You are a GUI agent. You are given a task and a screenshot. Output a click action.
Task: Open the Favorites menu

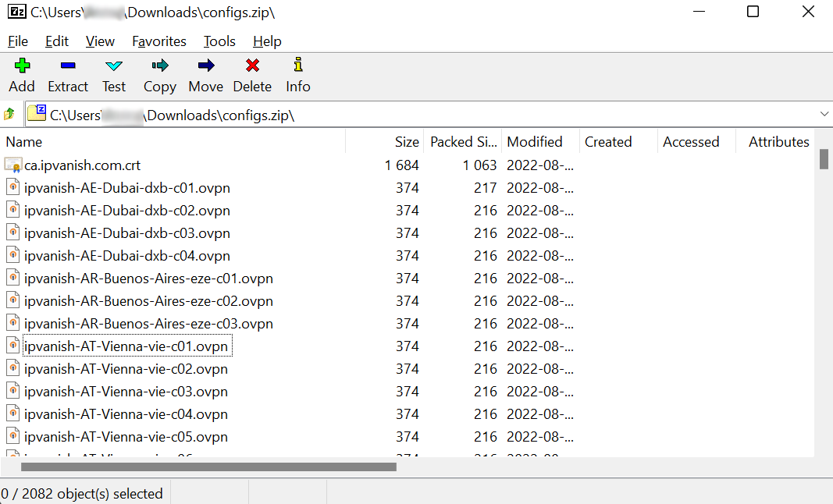pyautogui.click(x=158, y=41)
